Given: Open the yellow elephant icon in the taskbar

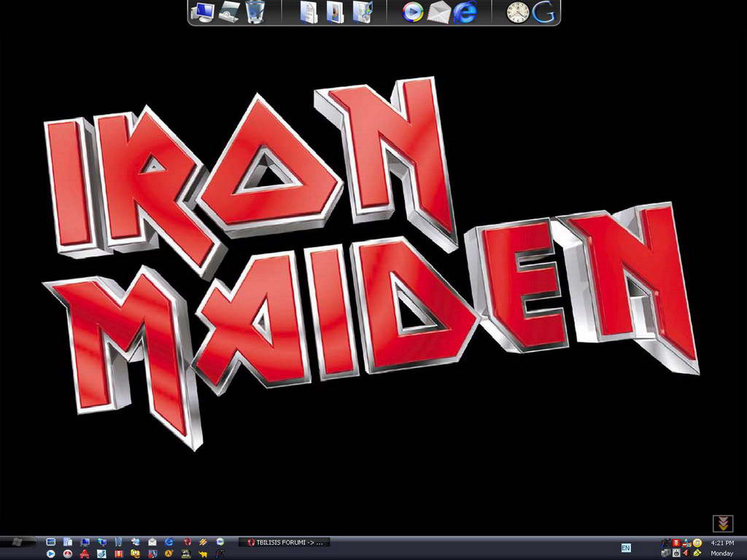Looking at the screenshot, I should point(203,553).
